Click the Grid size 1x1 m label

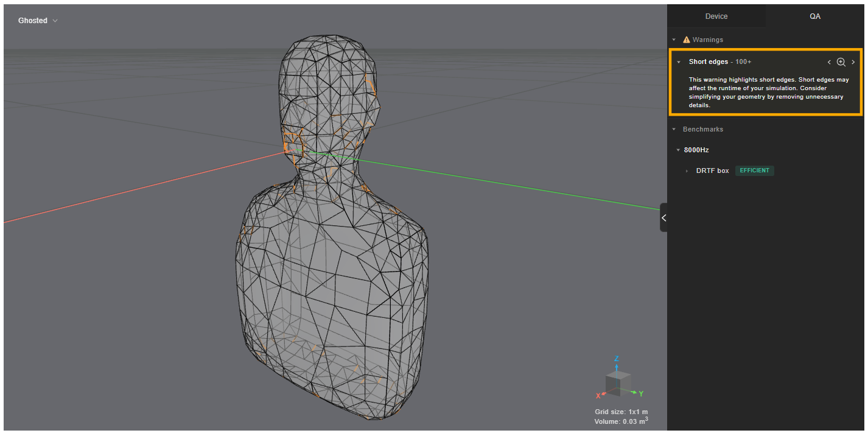(x=621, y=412)
